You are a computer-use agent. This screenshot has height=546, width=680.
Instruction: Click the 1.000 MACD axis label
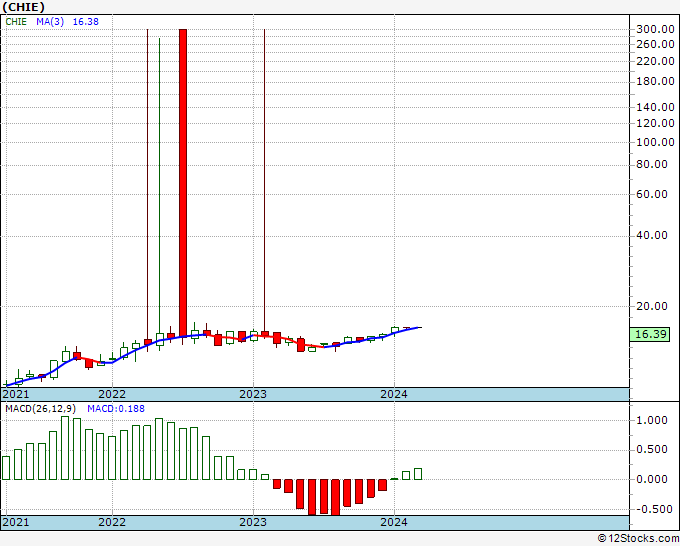[x=651, y=420]
